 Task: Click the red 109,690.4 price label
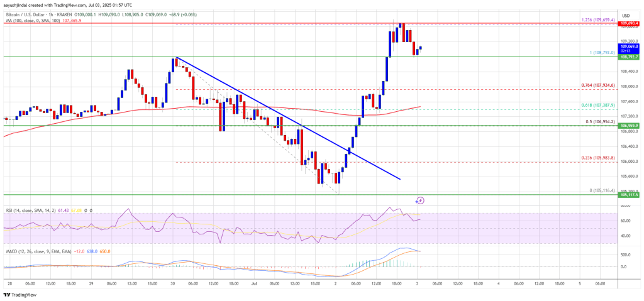629,23
